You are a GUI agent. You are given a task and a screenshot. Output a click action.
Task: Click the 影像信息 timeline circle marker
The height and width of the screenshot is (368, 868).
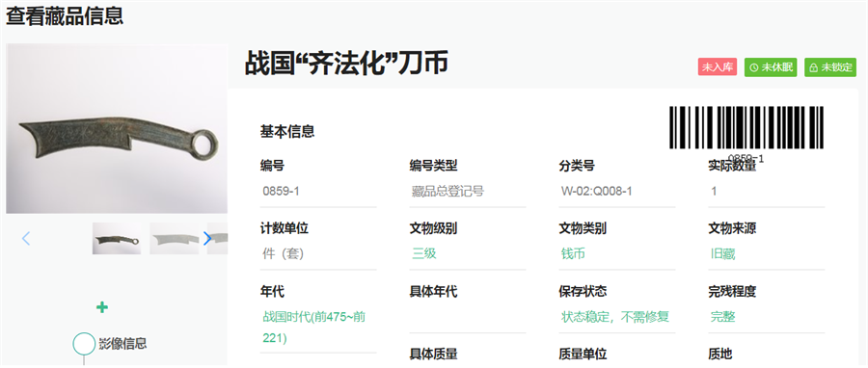point(84,343)
